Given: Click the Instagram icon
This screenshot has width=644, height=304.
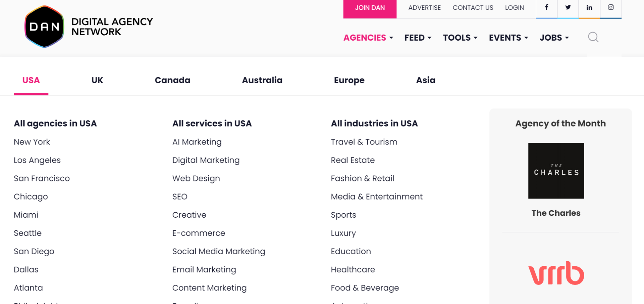Looking at the screenshot, I should 610,7.
